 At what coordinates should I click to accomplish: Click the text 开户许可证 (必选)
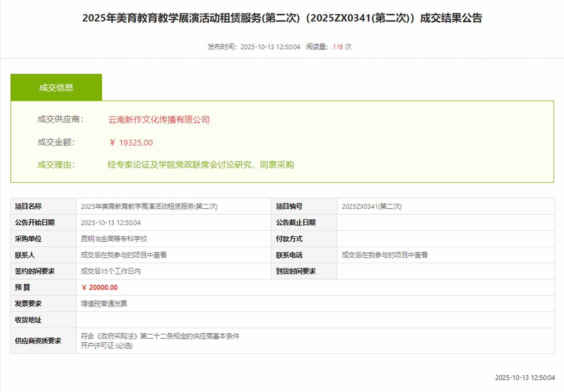(x=107, y=346)
